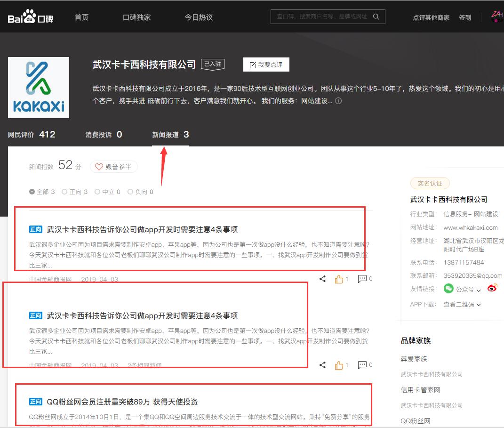Click the 我要点评 review button
504x428 pixels.
(266, 65)
